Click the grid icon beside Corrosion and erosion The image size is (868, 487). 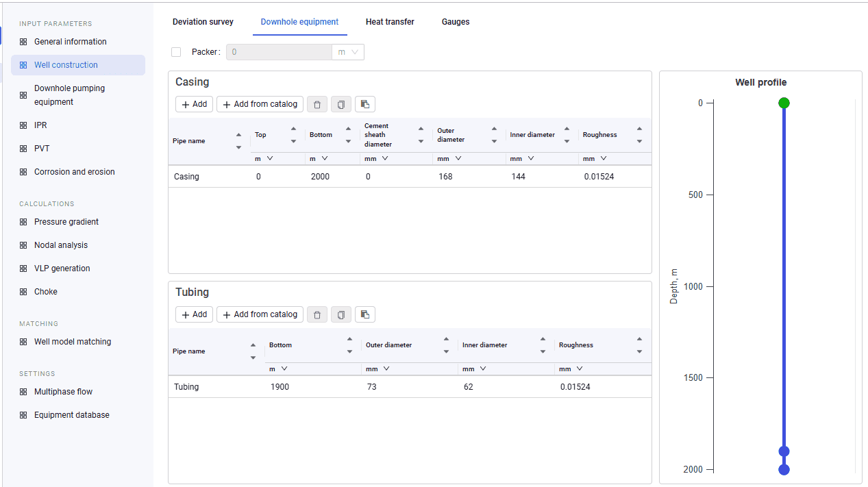(x=23, y=172)
